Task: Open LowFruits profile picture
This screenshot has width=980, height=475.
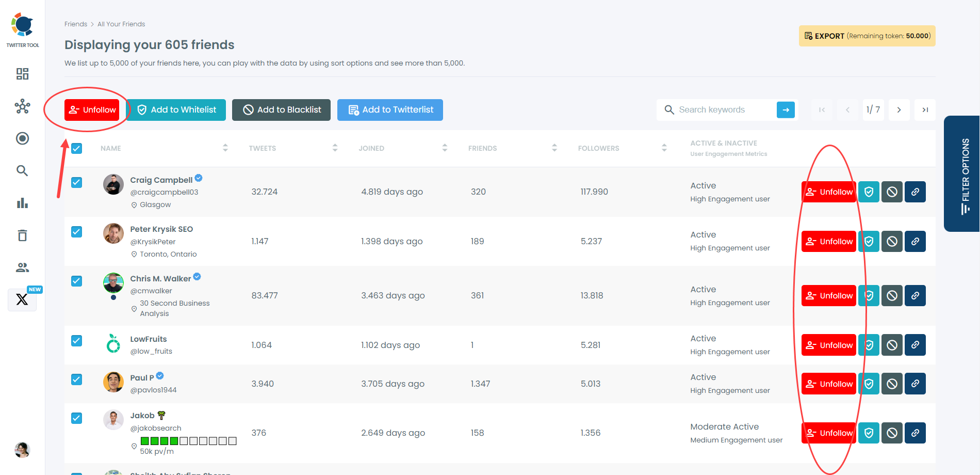Action: tap(113, 343)
